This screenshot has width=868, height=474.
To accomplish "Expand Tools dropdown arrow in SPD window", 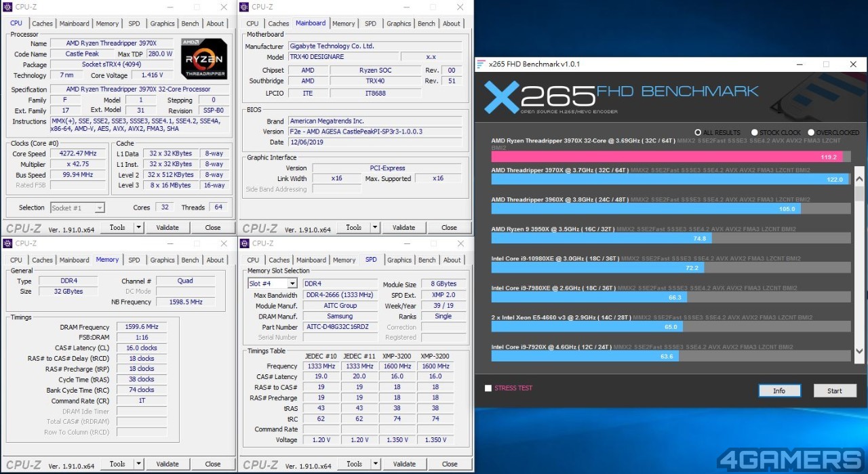I will coord(375,465).
